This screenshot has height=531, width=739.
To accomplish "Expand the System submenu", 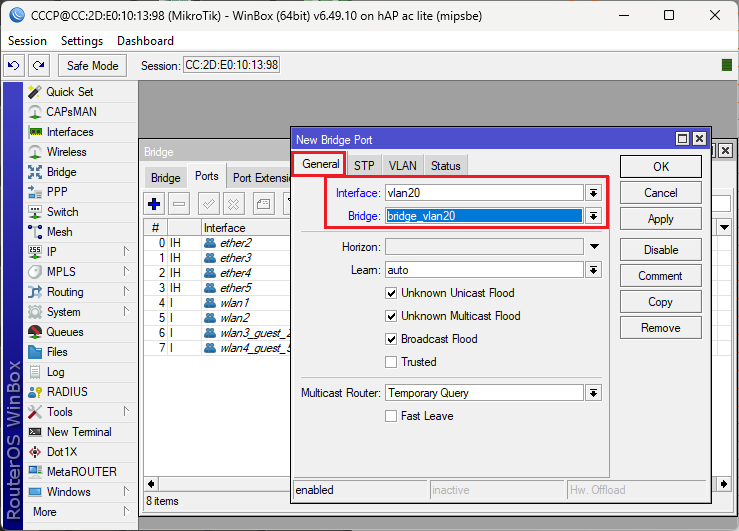I will pyautogui.click(x=126, y=311).
